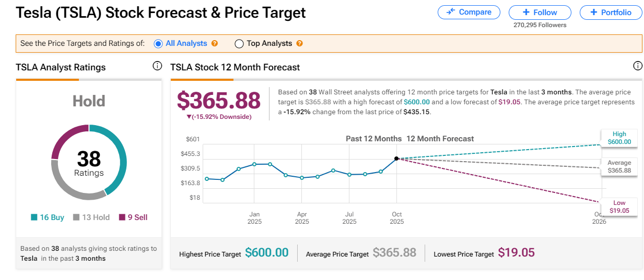Click the teal Buy legend square

point(34,217)
